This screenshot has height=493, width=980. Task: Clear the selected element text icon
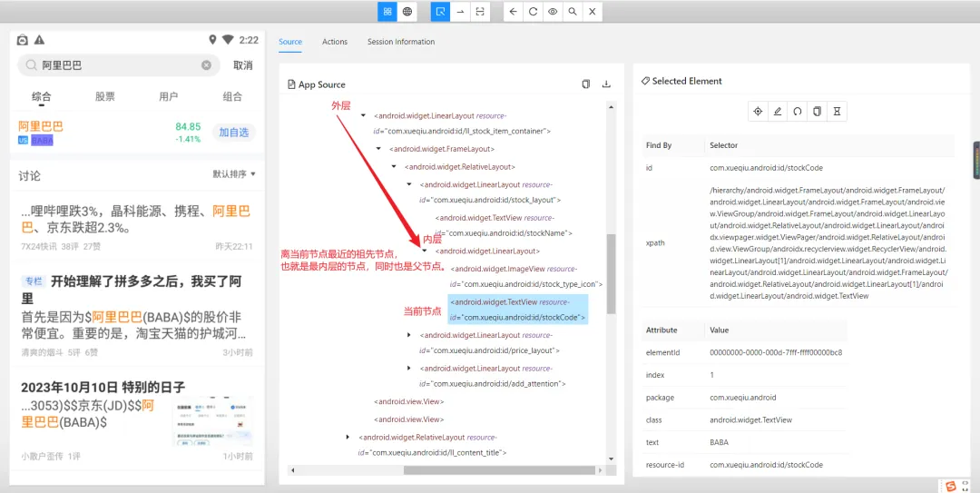[798, 112]
